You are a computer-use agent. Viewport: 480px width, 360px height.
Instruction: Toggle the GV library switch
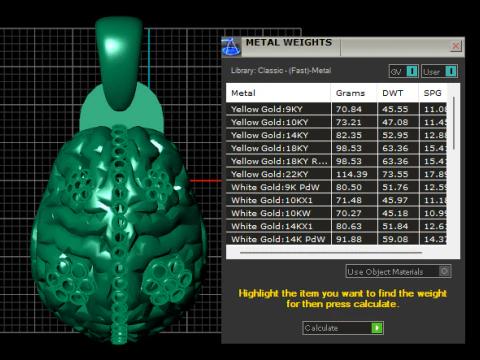click(x=404, y=71)
